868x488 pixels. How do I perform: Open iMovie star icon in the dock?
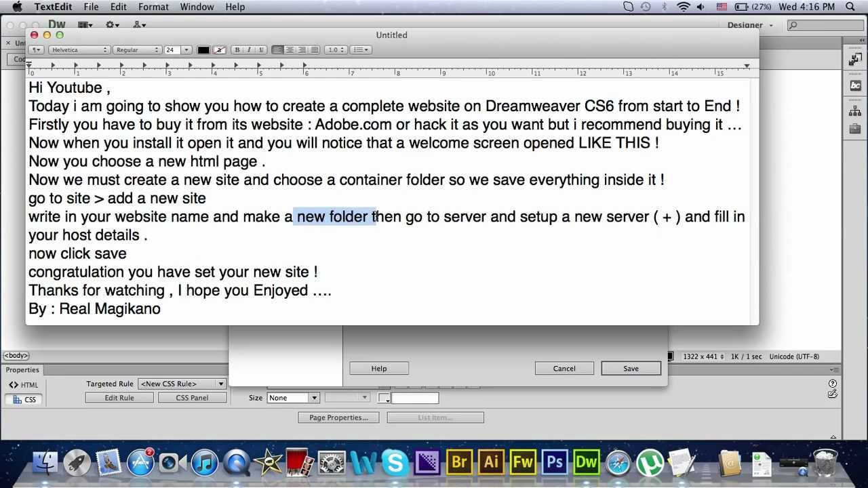(x=268, y=463)
